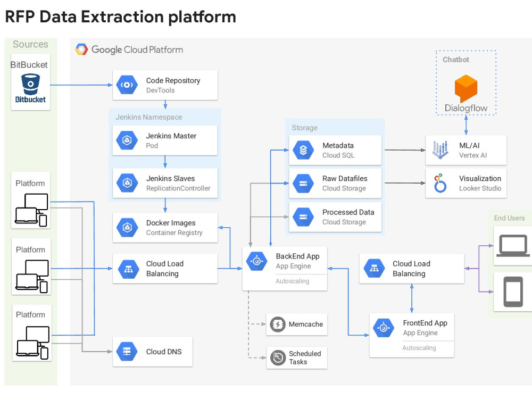Select the Cloud DNS icon
532x399 pixels.
click(x=127, y=351)
